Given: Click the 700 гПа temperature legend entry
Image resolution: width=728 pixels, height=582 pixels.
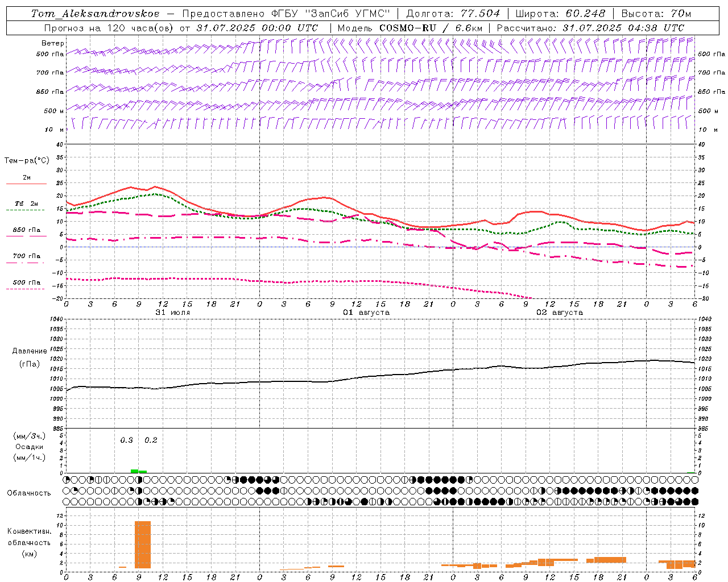Looking at the screenshot, I should tap(27, 256).
